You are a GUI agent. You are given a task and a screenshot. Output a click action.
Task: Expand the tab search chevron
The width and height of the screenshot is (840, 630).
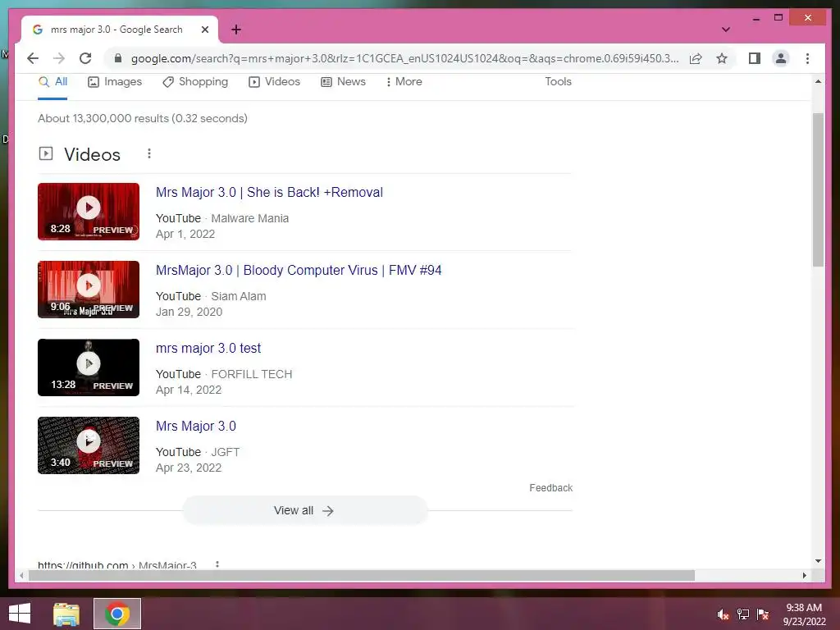coord(726,30)
